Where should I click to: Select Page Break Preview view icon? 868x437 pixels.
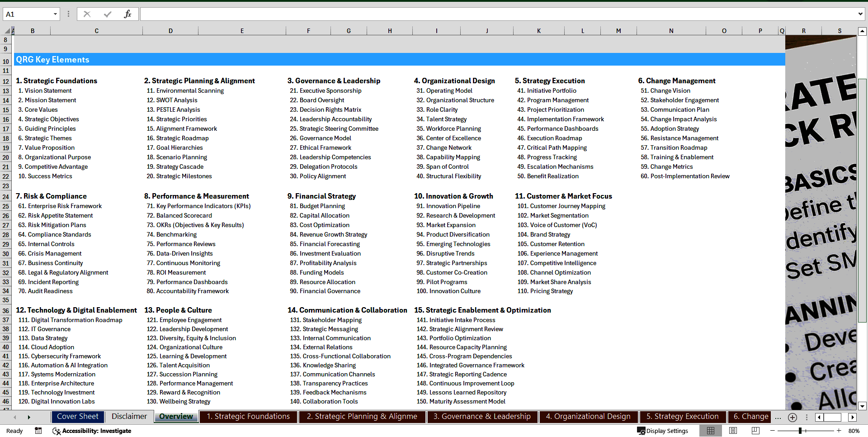coord(755,431)
